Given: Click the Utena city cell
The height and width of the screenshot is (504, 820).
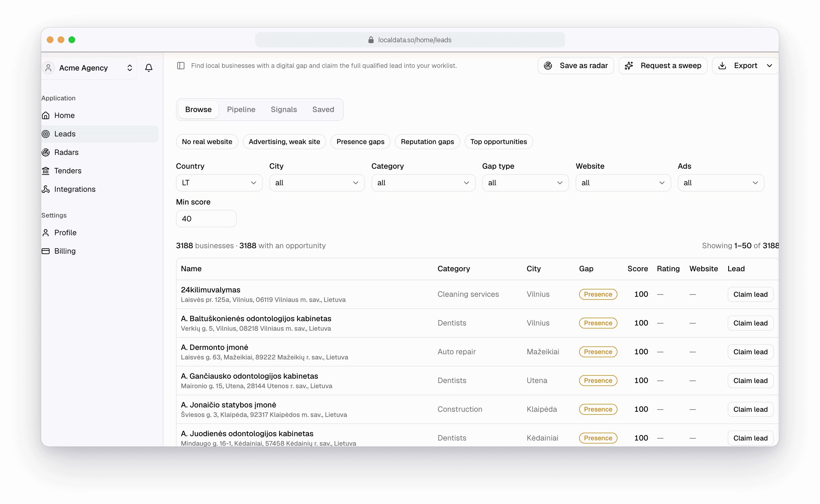Looking at the screenshot, I should tap(537, 380).
